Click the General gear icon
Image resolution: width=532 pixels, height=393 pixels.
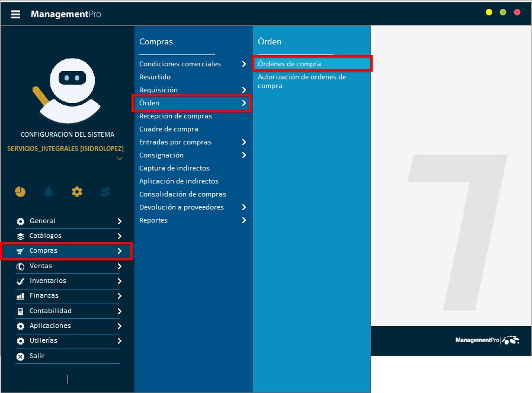tap(20, 221)
